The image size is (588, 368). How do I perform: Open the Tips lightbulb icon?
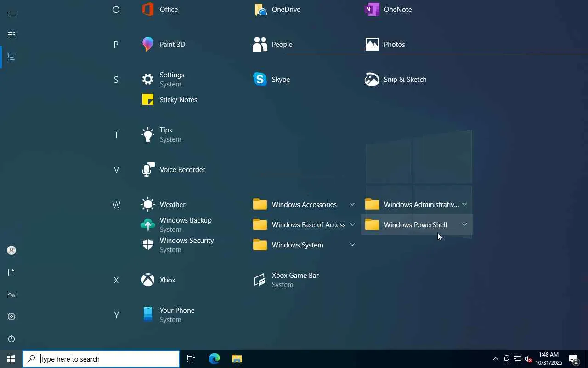(148, 134)
